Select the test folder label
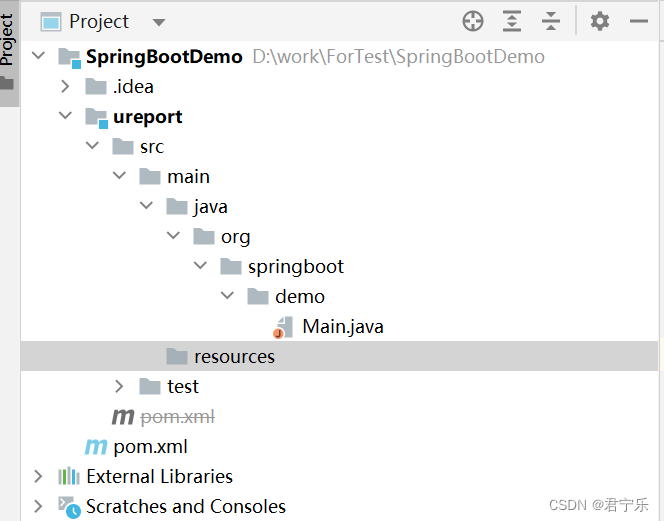The image size is (664, 521). (x=183, y=387)
